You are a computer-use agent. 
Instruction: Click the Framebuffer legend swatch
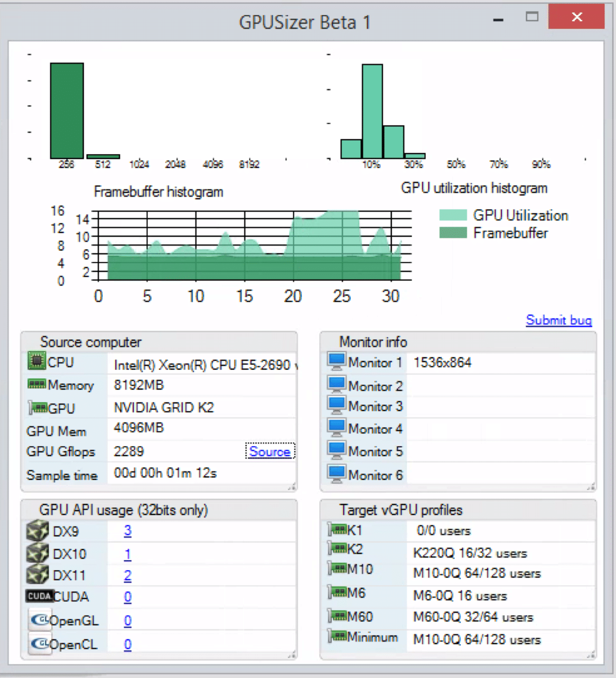(453, 233)
